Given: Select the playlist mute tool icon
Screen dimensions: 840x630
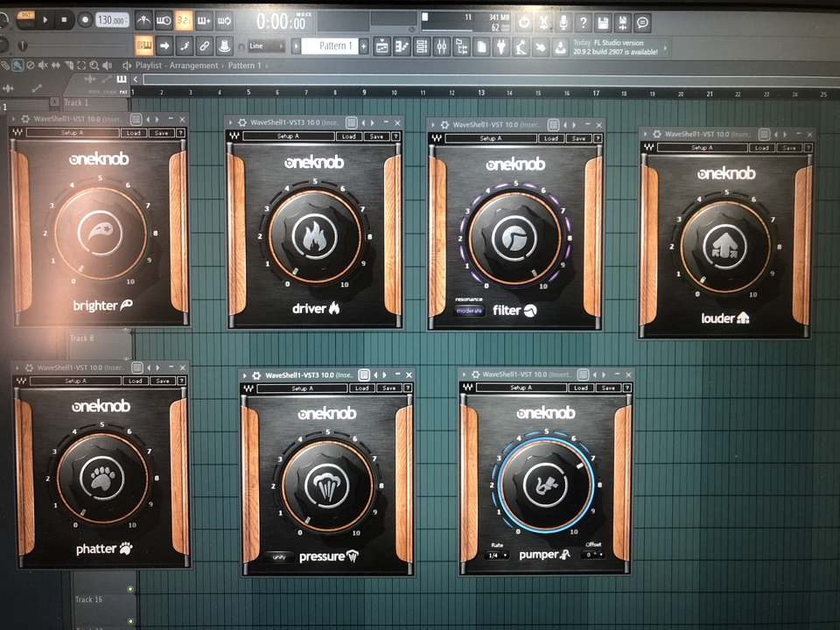Looking at the screenshot, I should [43, 66].
